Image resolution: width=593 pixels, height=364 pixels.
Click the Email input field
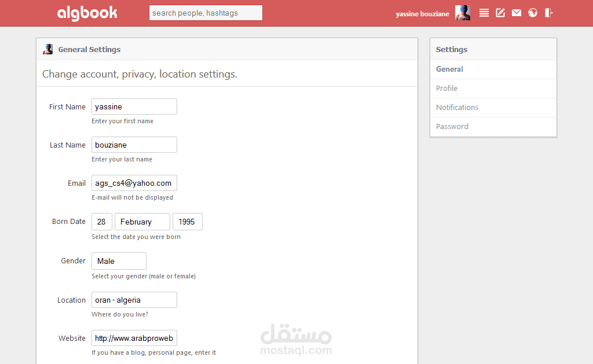(134, 183)
